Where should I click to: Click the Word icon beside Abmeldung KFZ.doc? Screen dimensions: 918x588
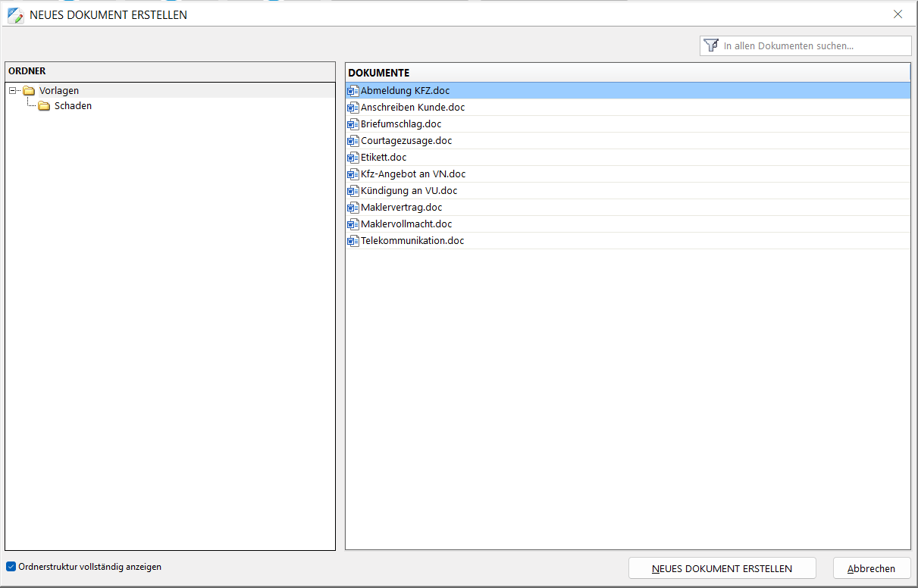pyautogui.click(x=352, y=91)
